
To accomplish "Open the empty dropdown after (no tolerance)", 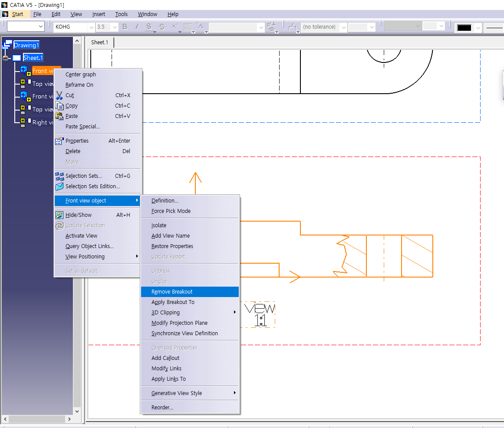I will pyautogui.click(x=372, y=27).
